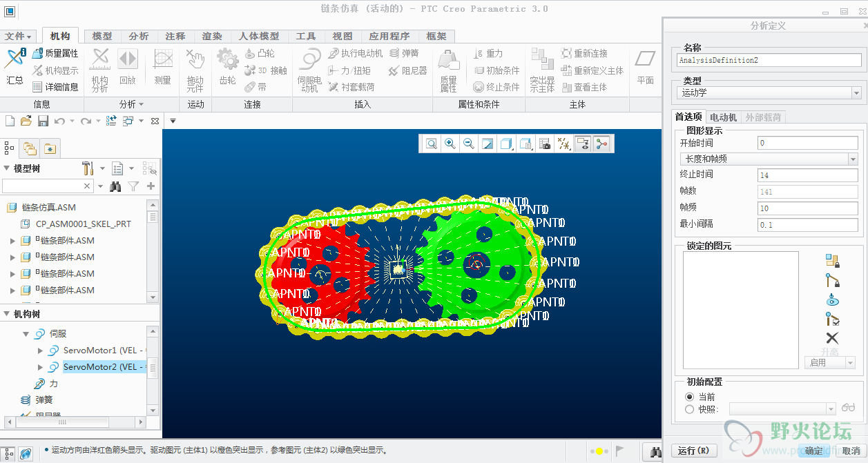The image size is (868, 463).
Task: Click 突出显示主体 highlight bodies
Action: coord(542,70)
